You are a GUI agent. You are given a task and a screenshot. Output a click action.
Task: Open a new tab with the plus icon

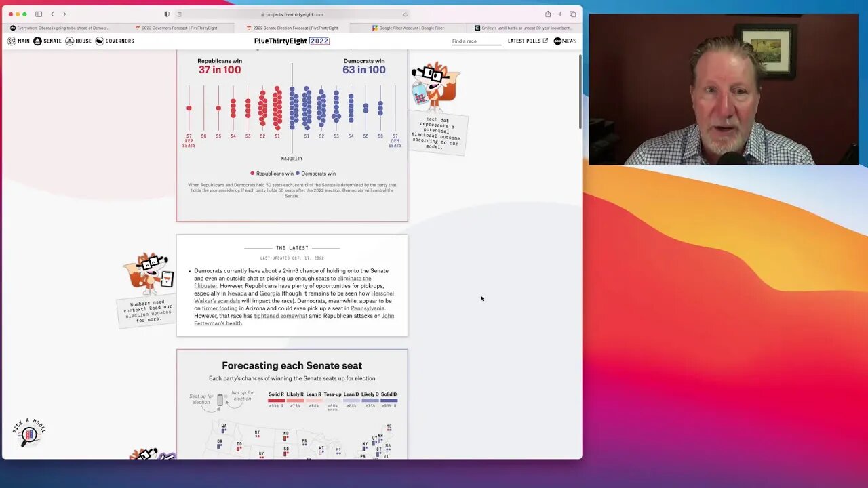[560, 14]
